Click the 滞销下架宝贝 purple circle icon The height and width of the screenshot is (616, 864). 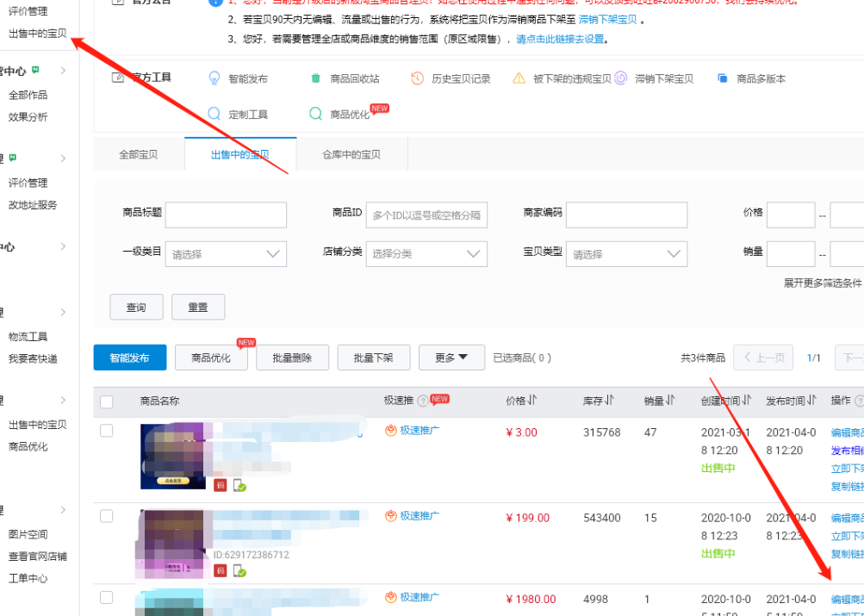pos(620,78)
